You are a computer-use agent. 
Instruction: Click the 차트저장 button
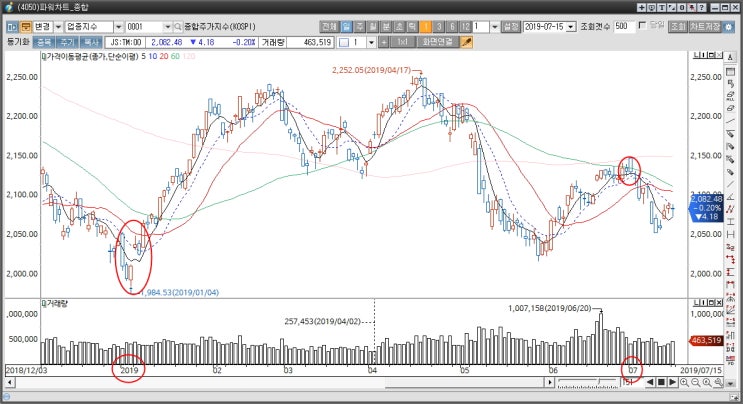(x=705, y=27)
